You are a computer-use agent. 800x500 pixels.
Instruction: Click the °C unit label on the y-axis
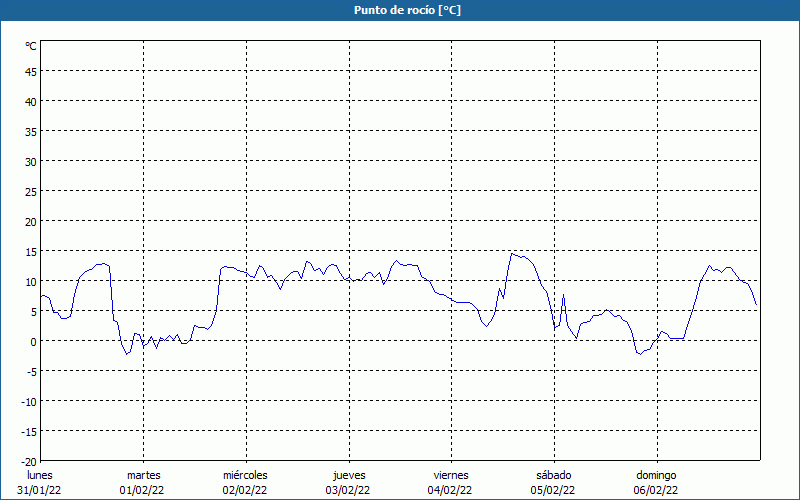coord(31,46)
